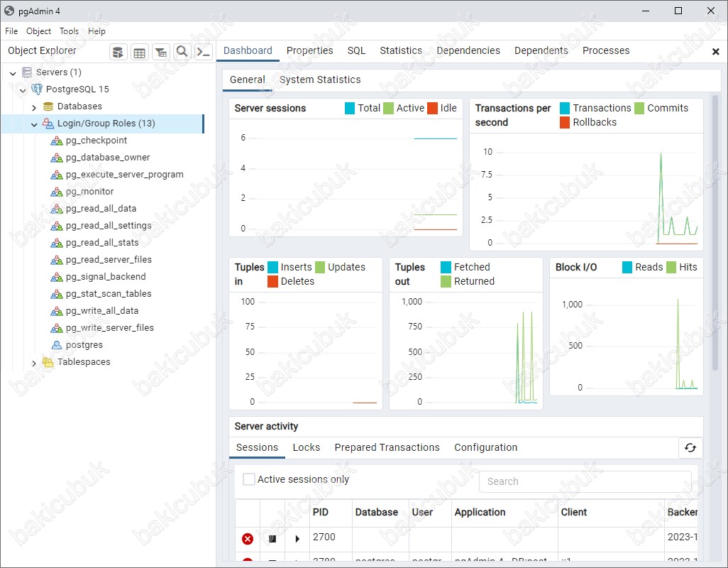
Task: Open the Configuration tab in Server activity
Action: 485,447
